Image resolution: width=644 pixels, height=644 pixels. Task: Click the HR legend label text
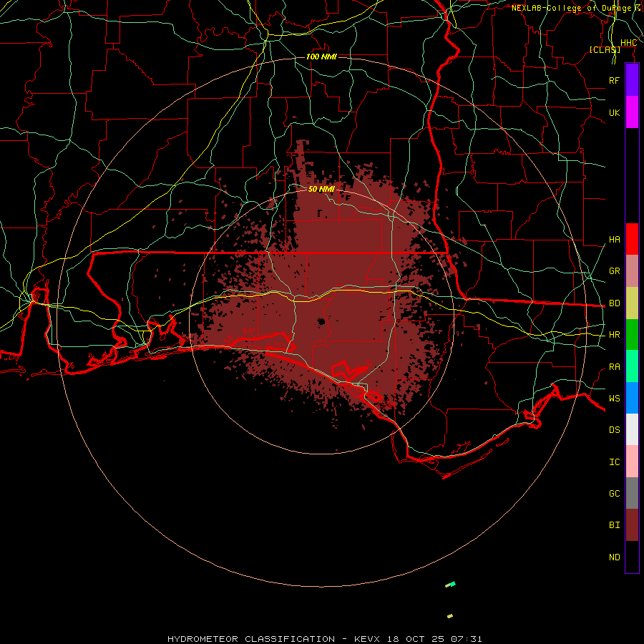614,335
